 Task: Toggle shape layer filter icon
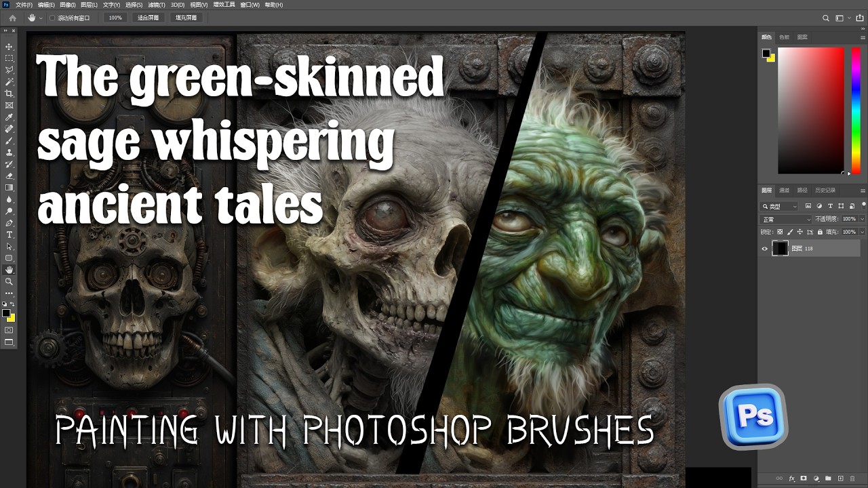pos(841,206)
